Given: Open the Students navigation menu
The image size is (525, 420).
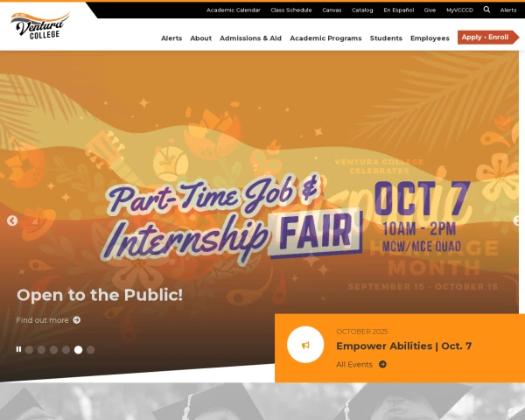Looking at the screenshot, I should tap(386, 38).
